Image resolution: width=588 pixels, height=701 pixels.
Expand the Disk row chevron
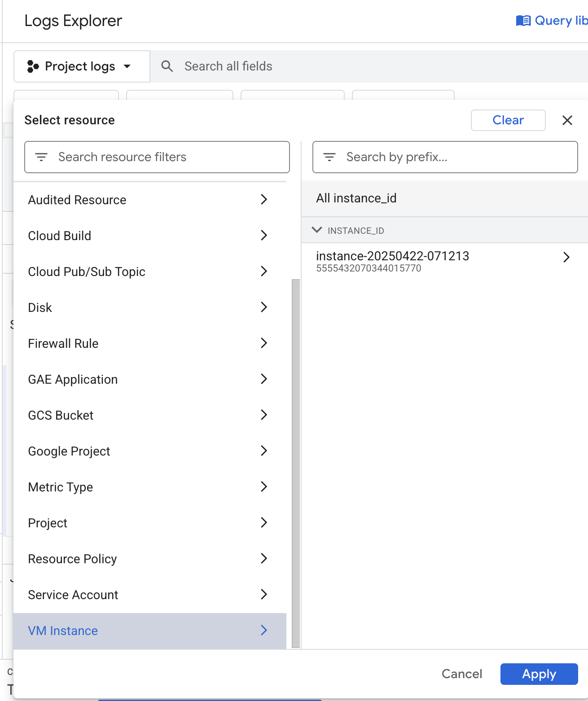tap(264, 307)
